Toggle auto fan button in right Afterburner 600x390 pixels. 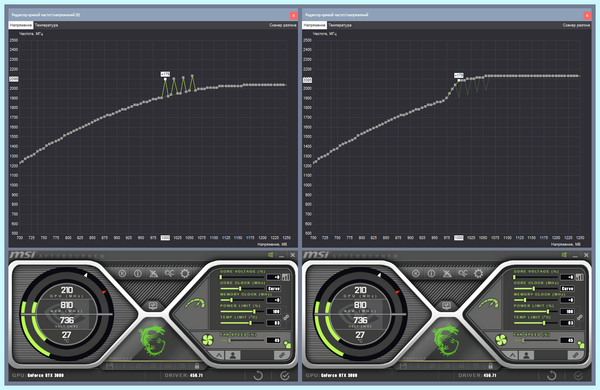(x=512, y=355)
